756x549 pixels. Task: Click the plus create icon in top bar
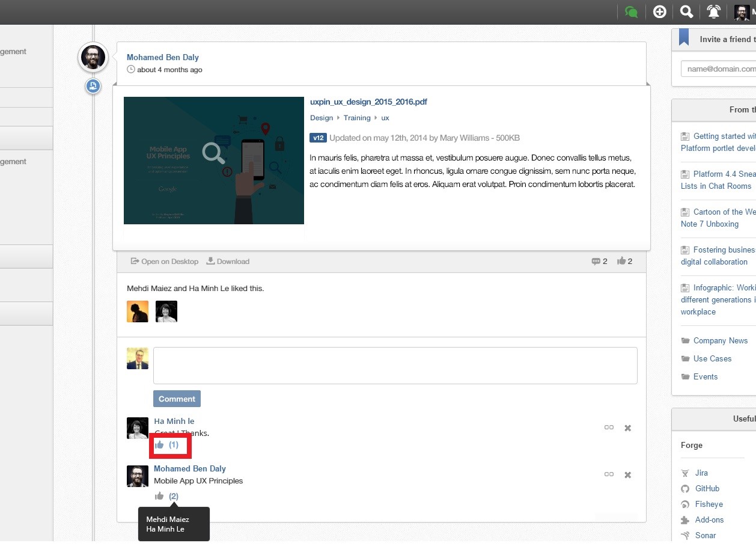coord(659,11)
